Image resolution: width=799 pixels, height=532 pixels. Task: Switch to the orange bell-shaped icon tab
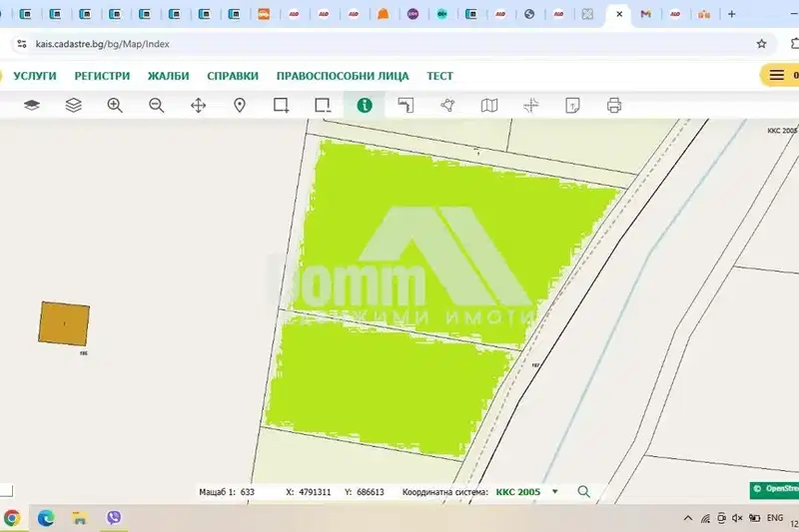[383, 14]
